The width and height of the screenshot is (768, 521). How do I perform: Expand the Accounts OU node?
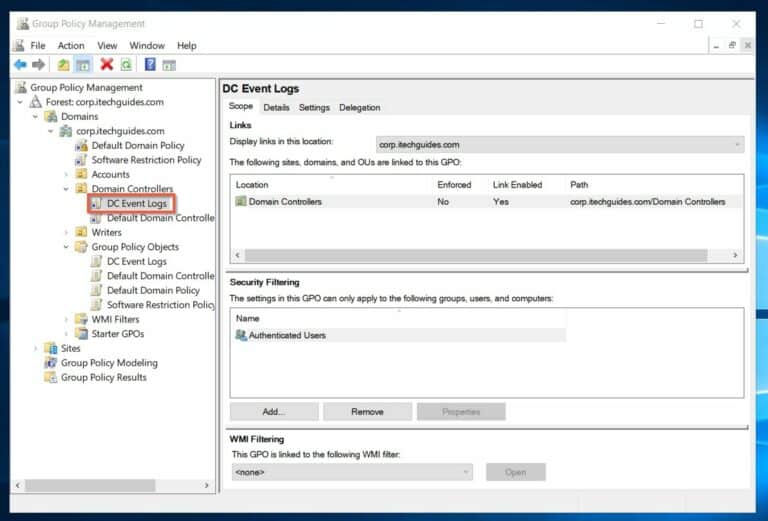66,174
